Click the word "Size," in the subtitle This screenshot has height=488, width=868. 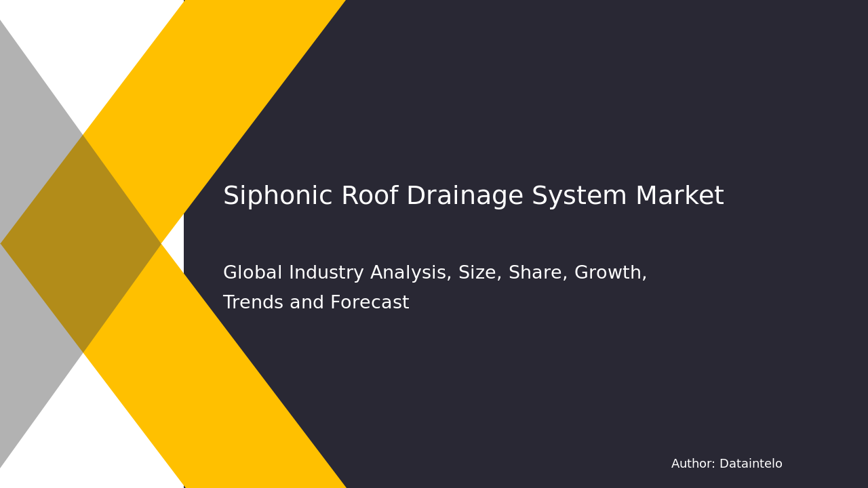(479, 272)
